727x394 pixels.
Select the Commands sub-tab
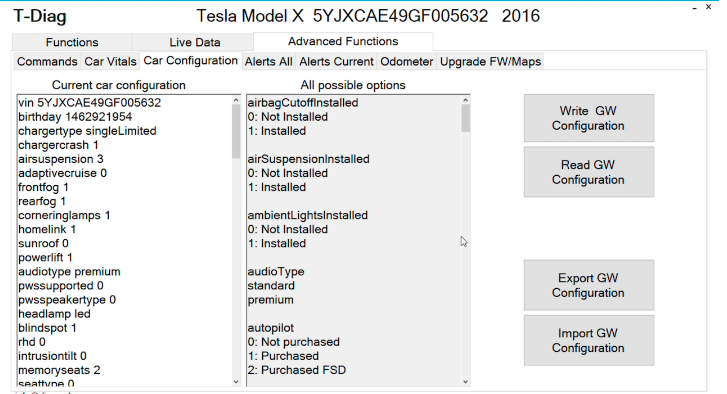pos(47,62)
